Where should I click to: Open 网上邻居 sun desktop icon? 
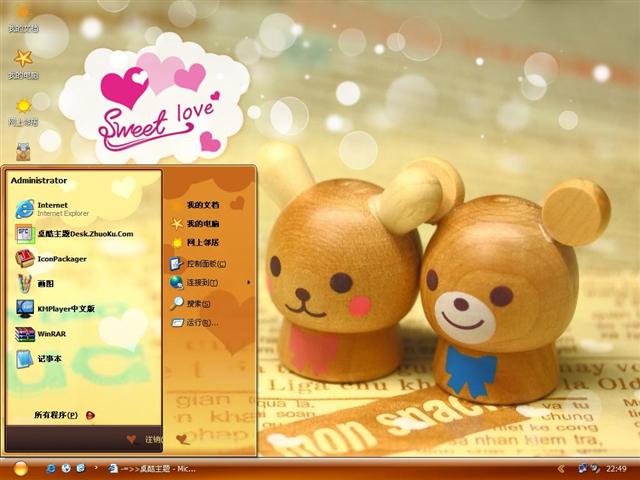[x=23, y=113]
